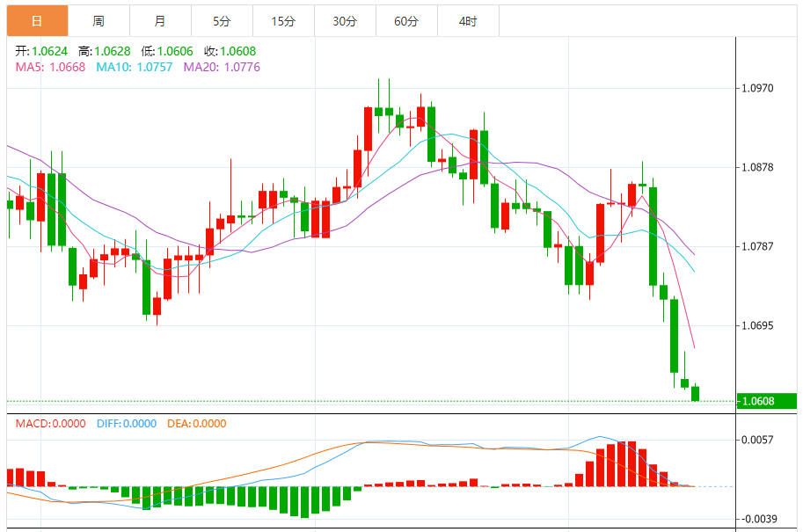The height and width of the screenshot is (532, 803).
Task: Open the 4时 four-hour tab
Action: point(468,21)
